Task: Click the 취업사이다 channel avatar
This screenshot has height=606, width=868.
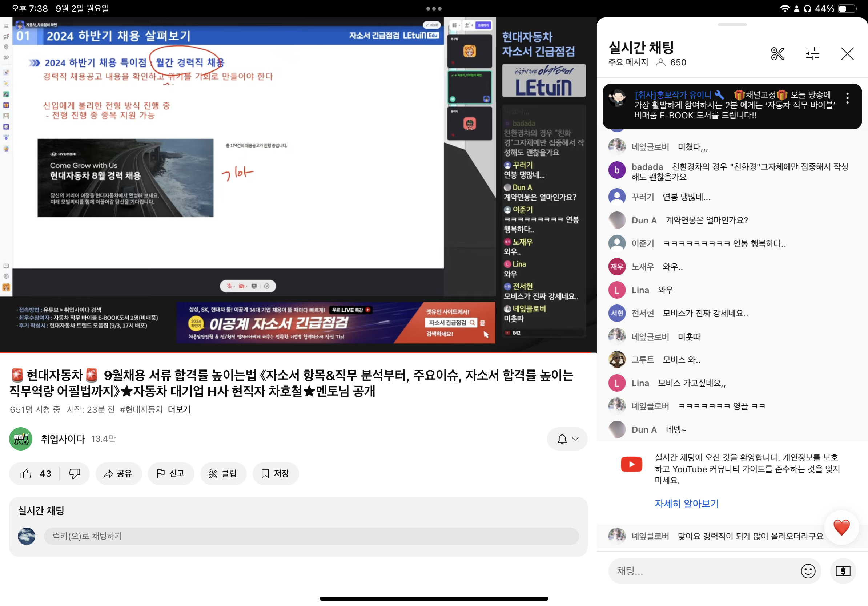Action: coord(21,439)
